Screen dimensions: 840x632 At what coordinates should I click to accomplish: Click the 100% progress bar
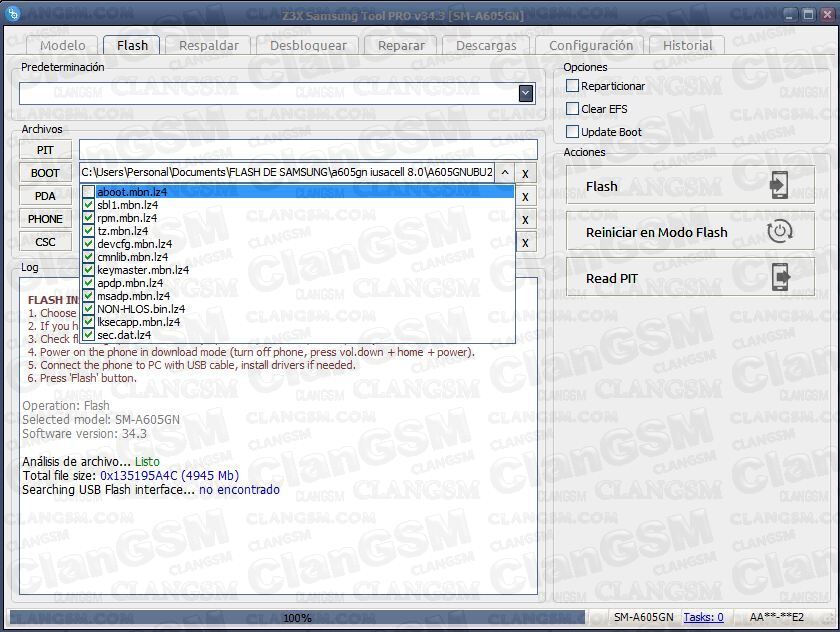pyautogui.click(x=297, y=618)
